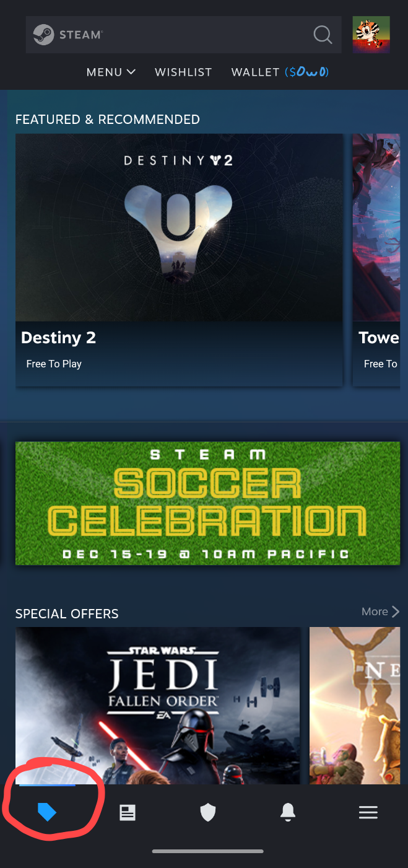Tap the Steam Soccer Celebration banner

pyautogui.click(x=207, y=503)
